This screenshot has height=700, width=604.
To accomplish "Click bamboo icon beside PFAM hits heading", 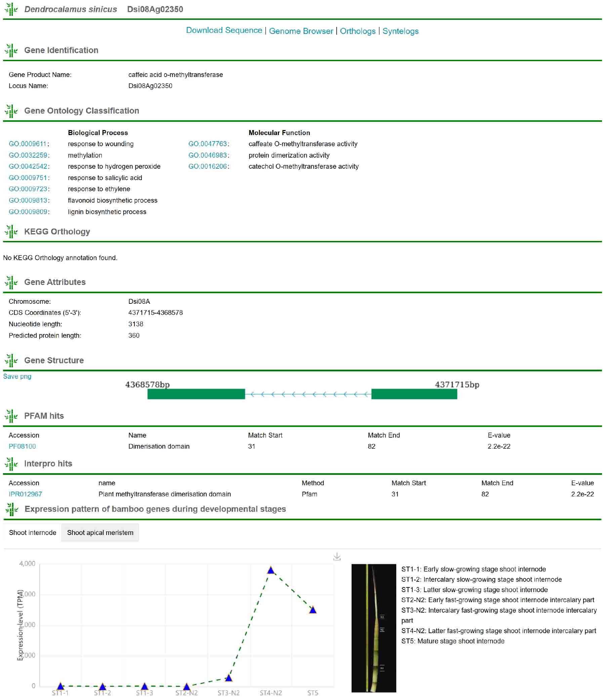I will tap(11, 416).
